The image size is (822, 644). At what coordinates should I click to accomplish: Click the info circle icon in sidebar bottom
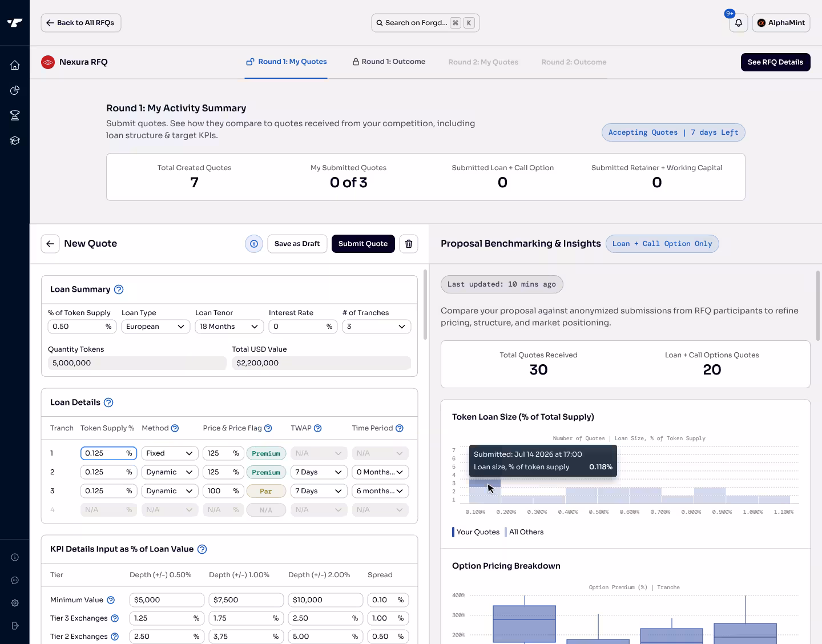point(15,557)
